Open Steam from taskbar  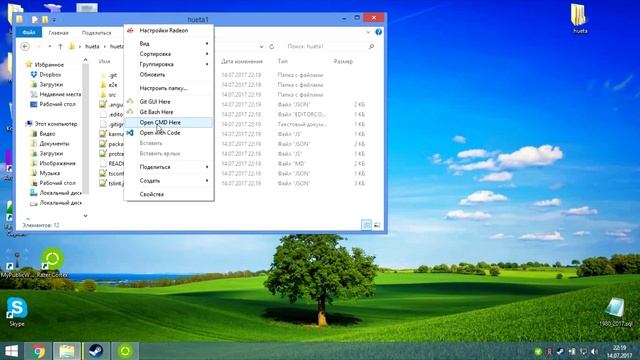click(x=96, y=351)
